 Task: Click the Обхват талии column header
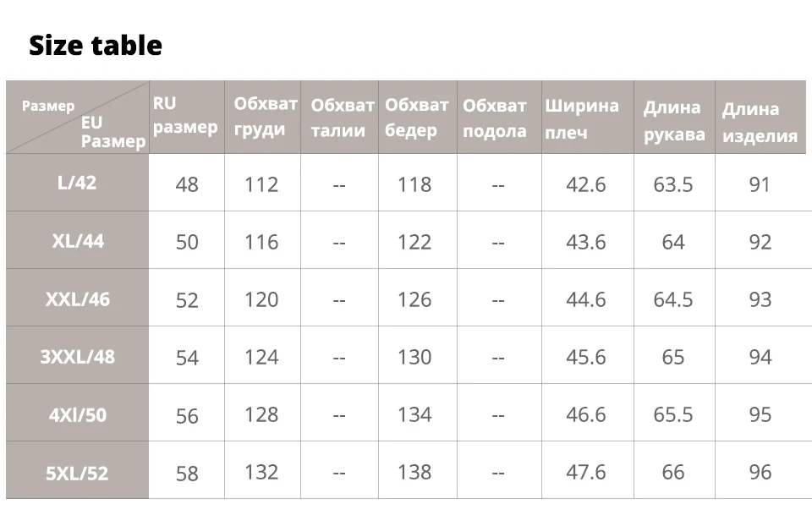point(342,118)
